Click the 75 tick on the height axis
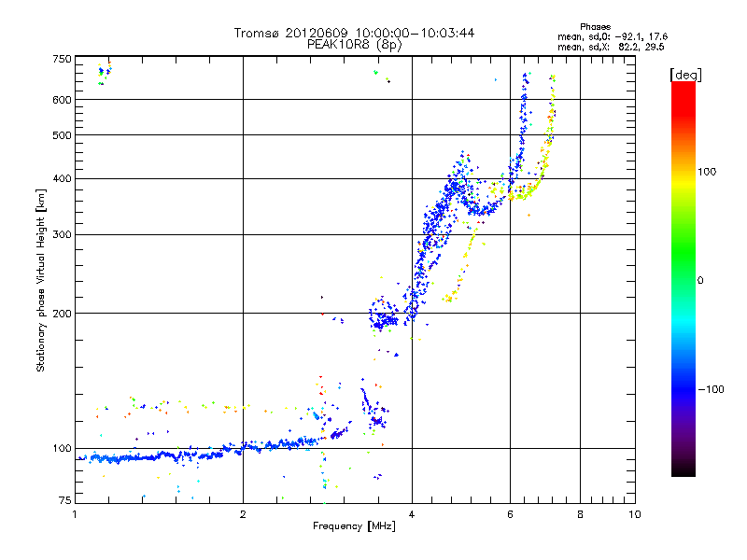This screenshot has width=747, height=560. click(64, 504)
